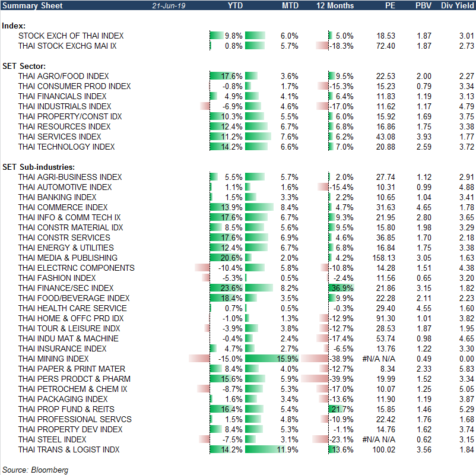Click the Source: Bloomberg footnote
Screen dimensions: 476x475
pyautogui.click(x=35, y=470)
